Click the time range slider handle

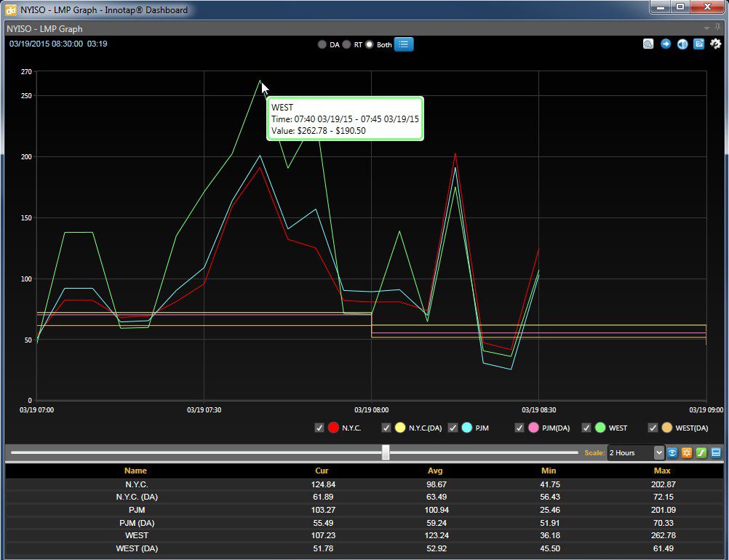(x=386, y=452)
